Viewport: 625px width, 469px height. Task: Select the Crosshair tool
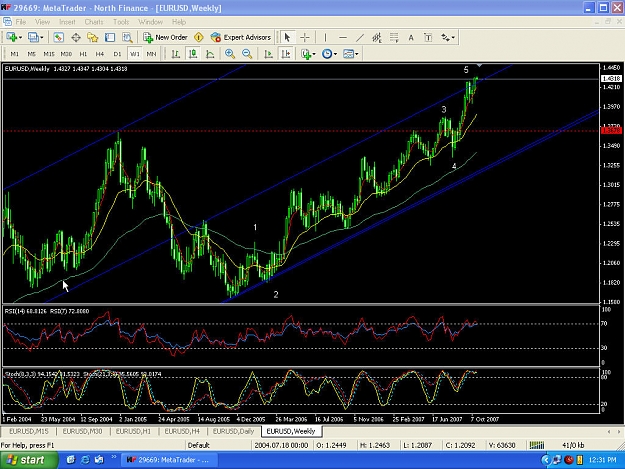pyautogui.click(x=305, y=37)
